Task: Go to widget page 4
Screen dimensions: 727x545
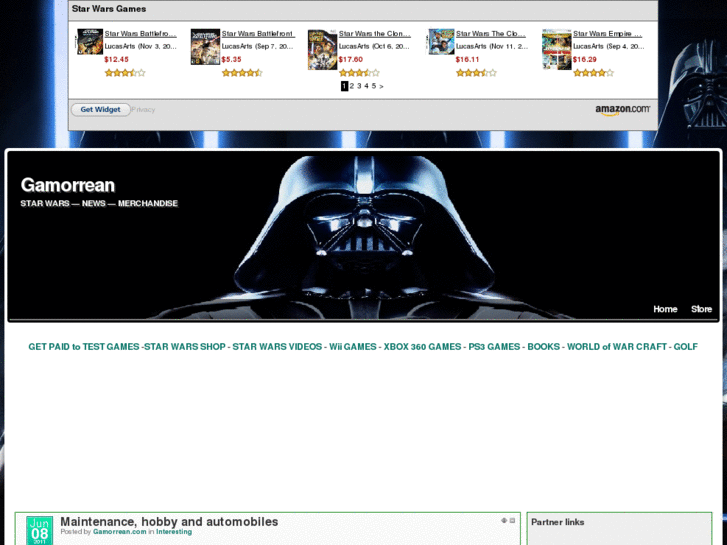Action: click(366, 86)
